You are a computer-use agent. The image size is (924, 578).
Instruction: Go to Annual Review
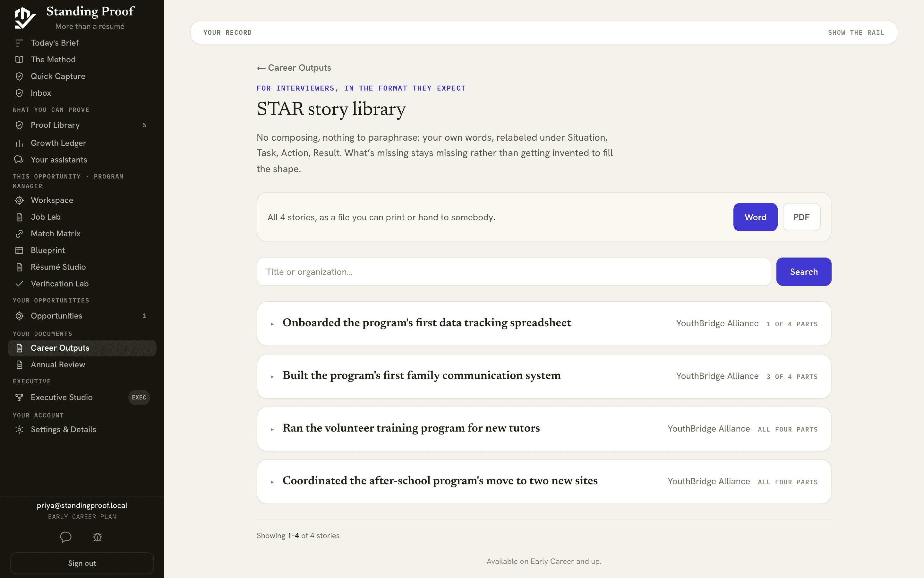(82, 365)
